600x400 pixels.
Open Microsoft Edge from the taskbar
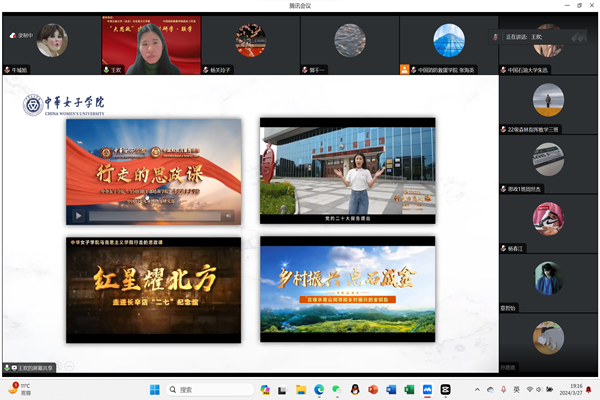click(x=320, y=389)
